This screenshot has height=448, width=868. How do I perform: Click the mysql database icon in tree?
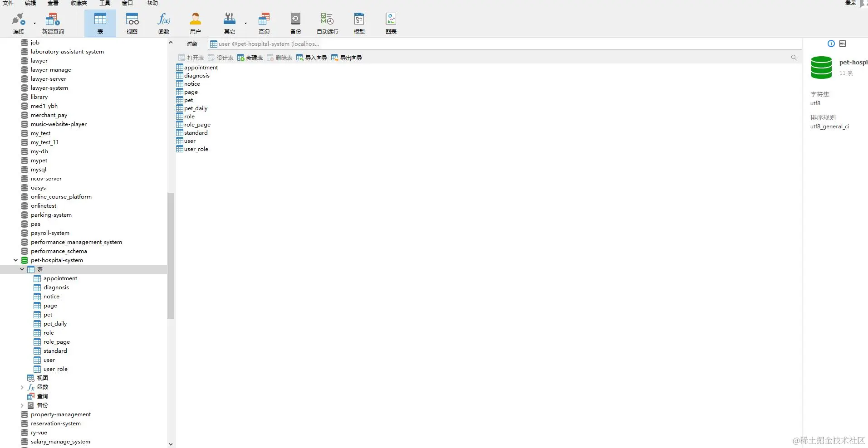(25, 170)
